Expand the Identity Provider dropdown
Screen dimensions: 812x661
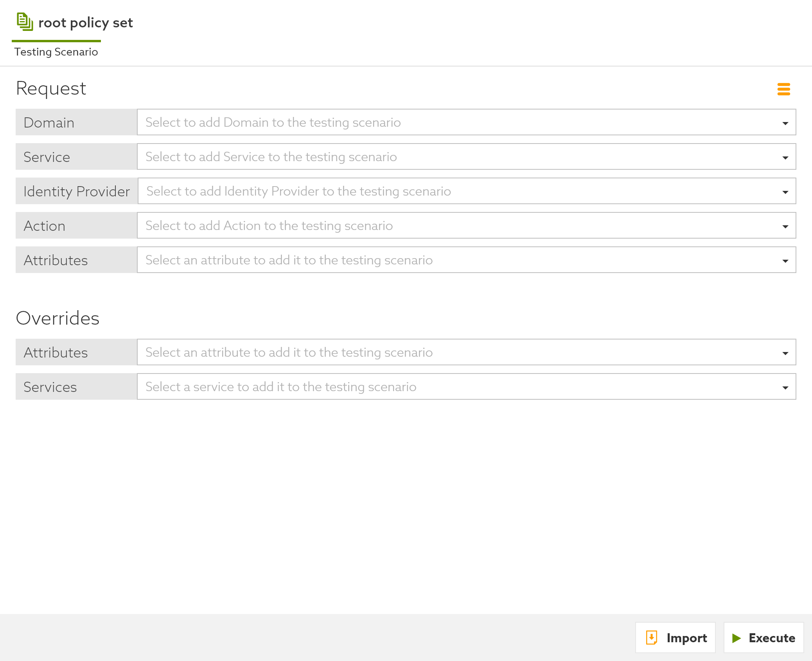pos(784,191)
